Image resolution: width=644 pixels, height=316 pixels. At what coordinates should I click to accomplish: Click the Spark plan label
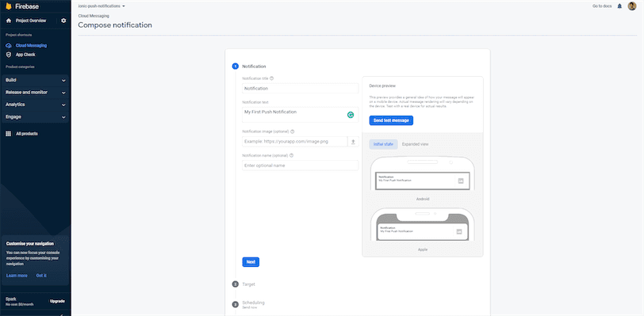click(11, 299)
